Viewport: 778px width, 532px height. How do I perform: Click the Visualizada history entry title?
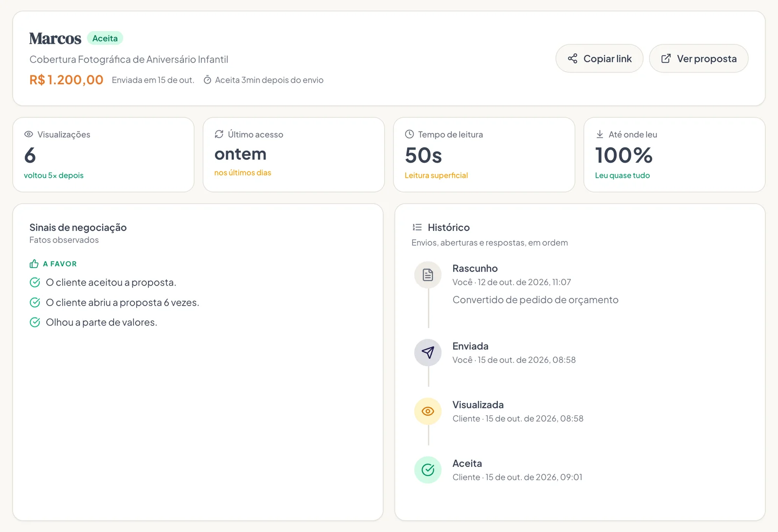[x=478, y=405]
